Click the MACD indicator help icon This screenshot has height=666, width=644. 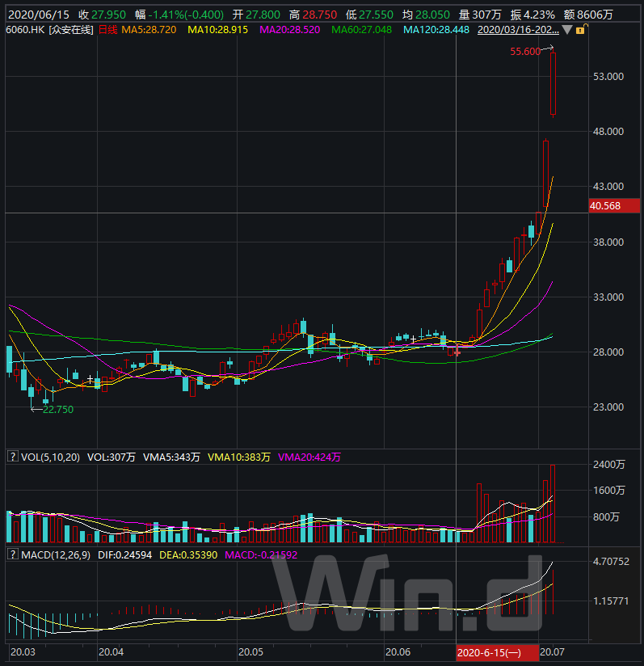click(13, 554)
